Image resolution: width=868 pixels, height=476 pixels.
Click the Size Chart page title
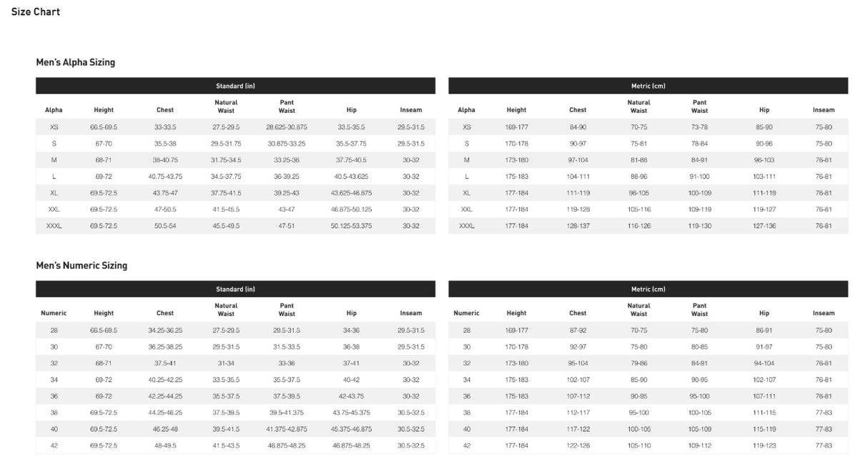(x=36, y=11)
